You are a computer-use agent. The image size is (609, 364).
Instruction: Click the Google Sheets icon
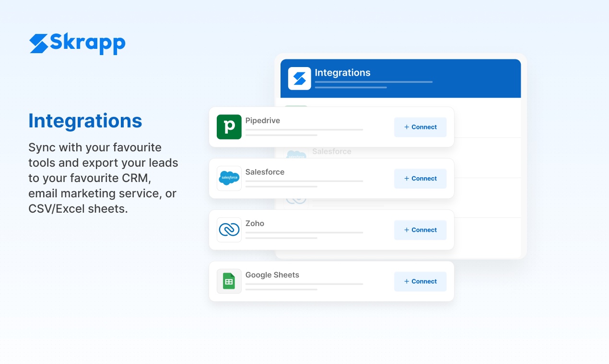pyautogui.click(x=229, y=281)
